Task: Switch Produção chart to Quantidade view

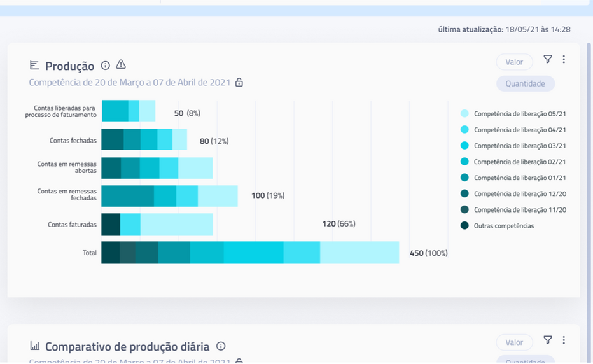Action: click(x=525, y=83)
